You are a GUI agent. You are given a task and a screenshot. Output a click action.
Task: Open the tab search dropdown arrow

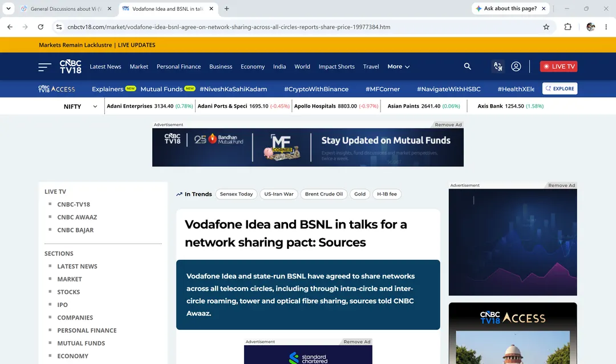[8, 8]
